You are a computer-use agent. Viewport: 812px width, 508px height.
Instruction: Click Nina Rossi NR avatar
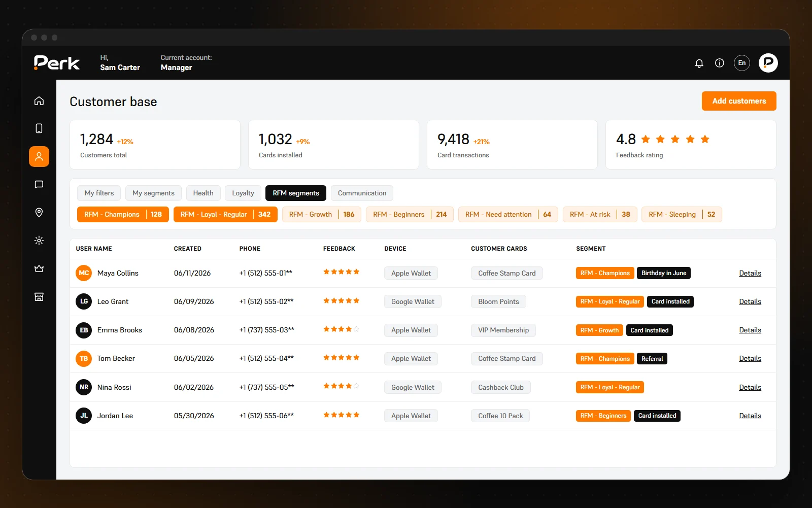point(84,387)
